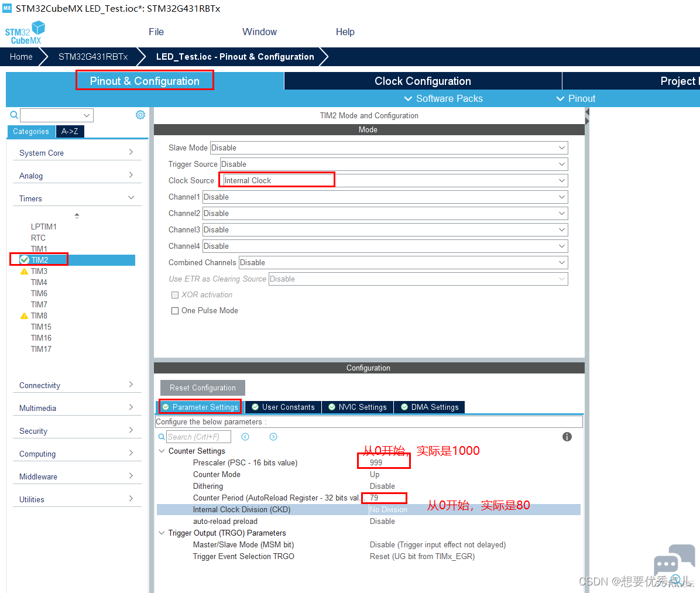Switch to the A->Z view tab
The height and width of the screenshot is (593, 700).
click(70, 131)
